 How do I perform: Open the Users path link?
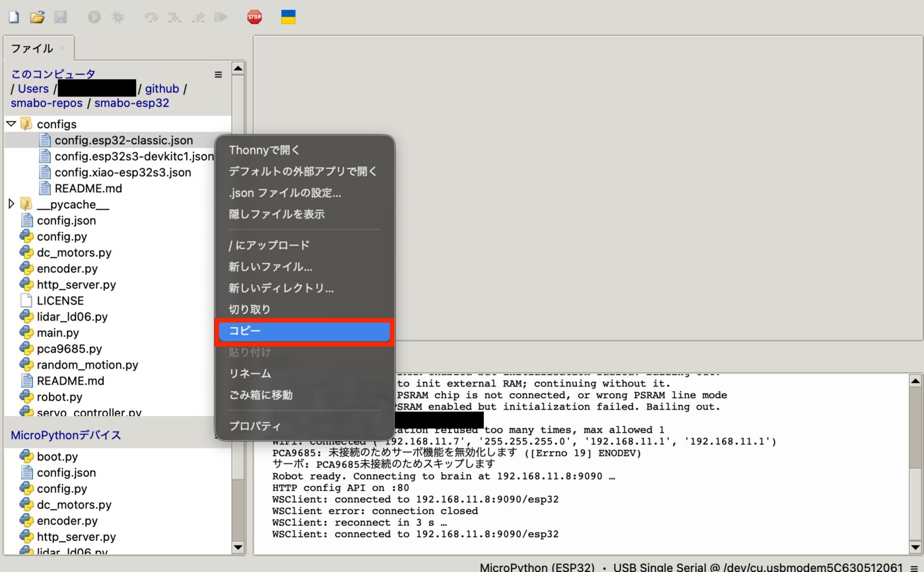(x=33, y=89)
